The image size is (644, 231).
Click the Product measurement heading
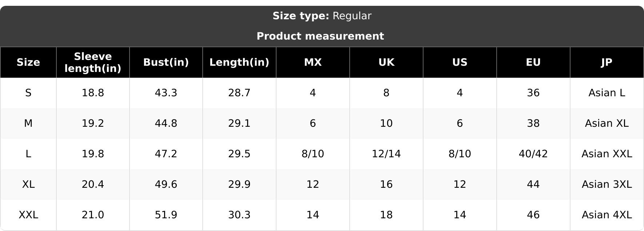[x=320, y=36]
